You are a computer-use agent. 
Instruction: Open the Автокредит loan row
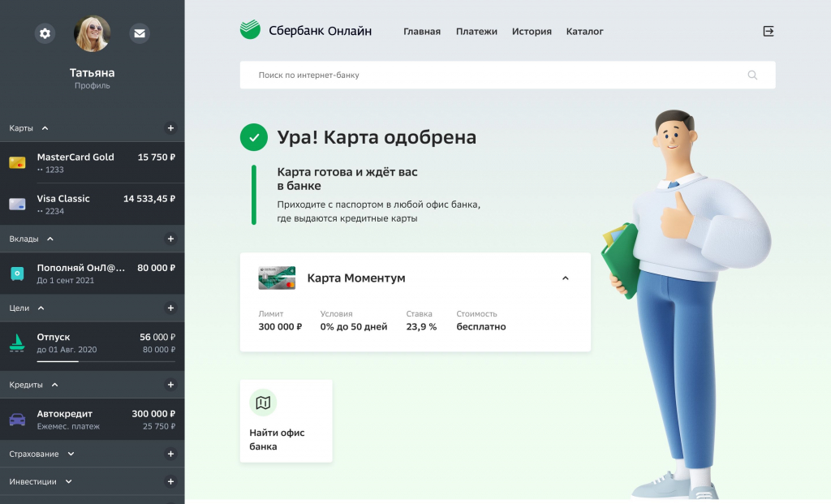coord(93,420)
